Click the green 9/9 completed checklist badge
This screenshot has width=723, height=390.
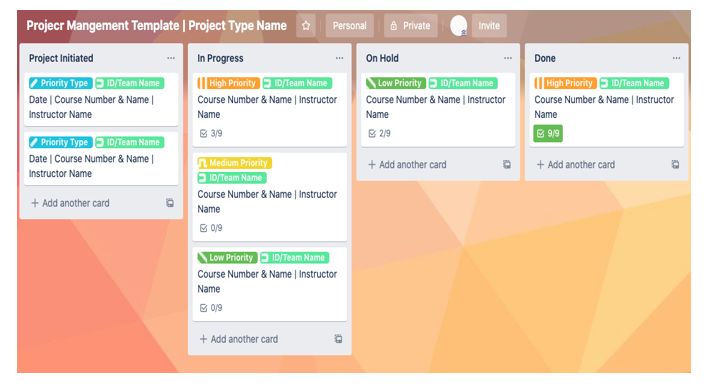(x=548, y=134)
